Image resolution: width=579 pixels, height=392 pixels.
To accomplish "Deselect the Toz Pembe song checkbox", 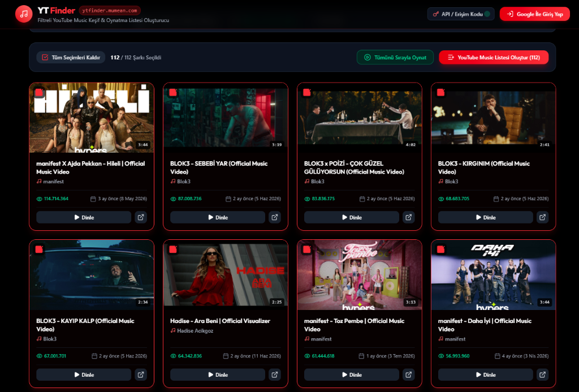I will pyautogui.click(x=307, y=249).
